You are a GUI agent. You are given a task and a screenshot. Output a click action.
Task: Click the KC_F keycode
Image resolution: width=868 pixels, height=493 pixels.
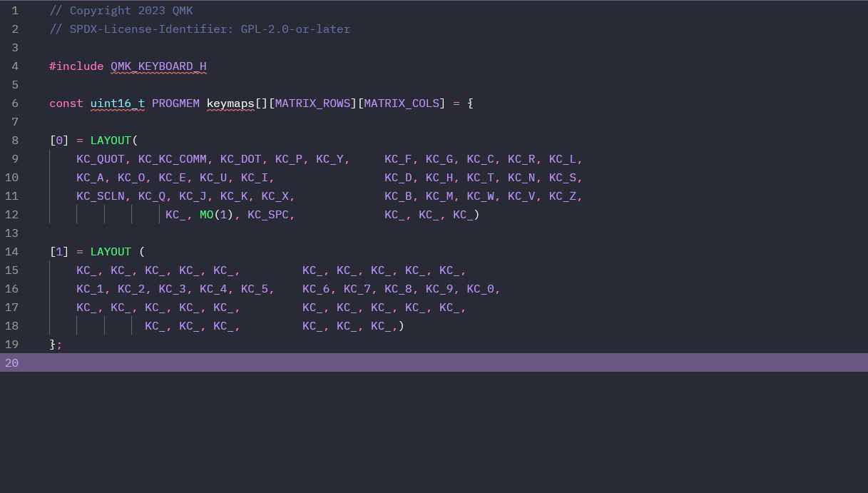[398, 159]
